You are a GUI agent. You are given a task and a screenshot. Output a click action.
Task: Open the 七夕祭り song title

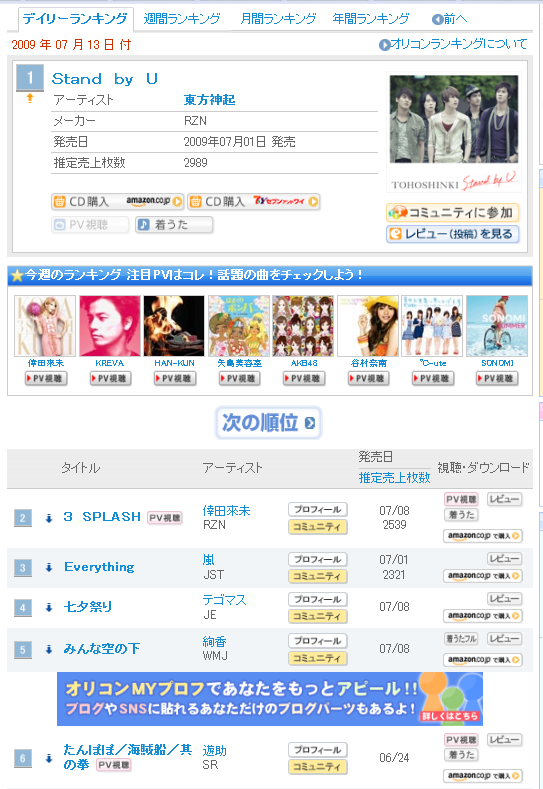click(x=88, y=607)
